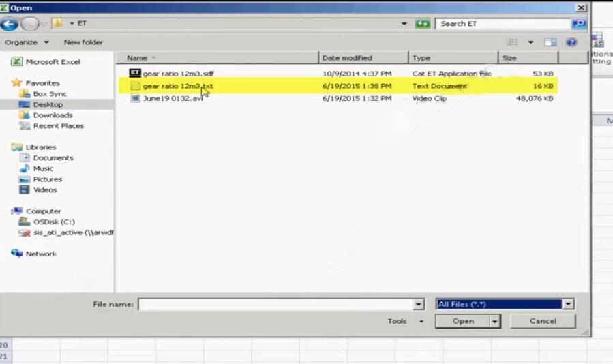Open the recent pages arrow beside Forward

(x=44, y=24)
